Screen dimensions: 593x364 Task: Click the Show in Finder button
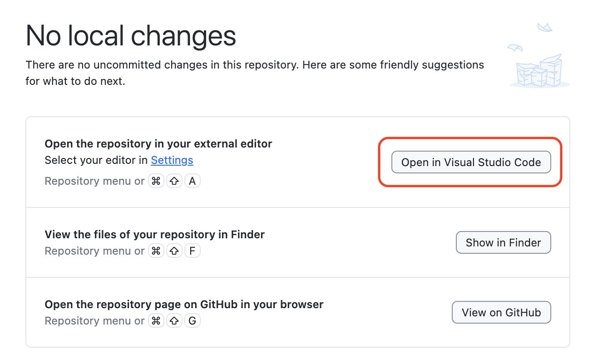pos(503,242)
